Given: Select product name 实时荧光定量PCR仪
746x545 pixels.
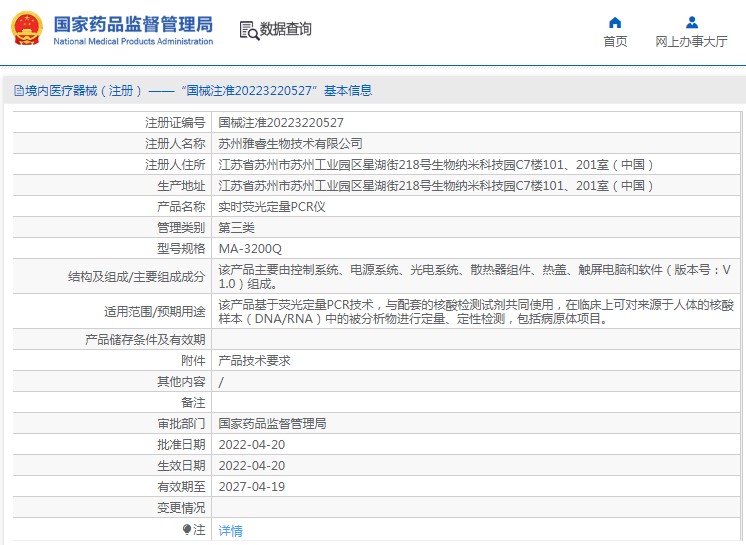Looking at the screenshot, I should (272, 207).
